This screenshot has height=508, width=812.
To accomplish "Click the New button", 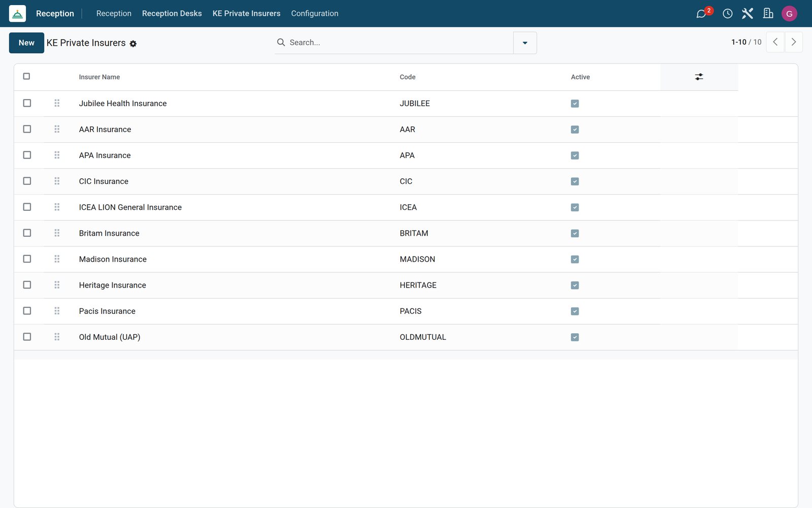I will click(x=26, y=43).
